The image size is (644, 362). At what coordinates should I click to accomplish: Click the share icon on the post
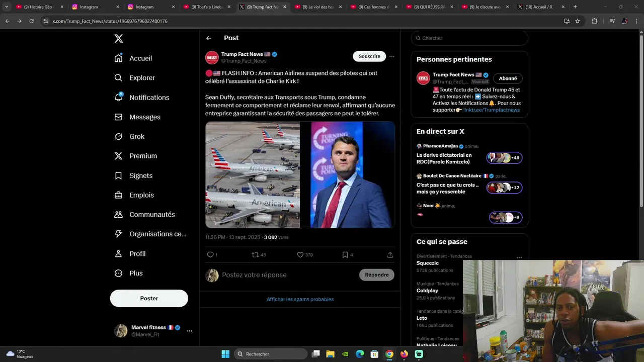(x=390, y=255)
